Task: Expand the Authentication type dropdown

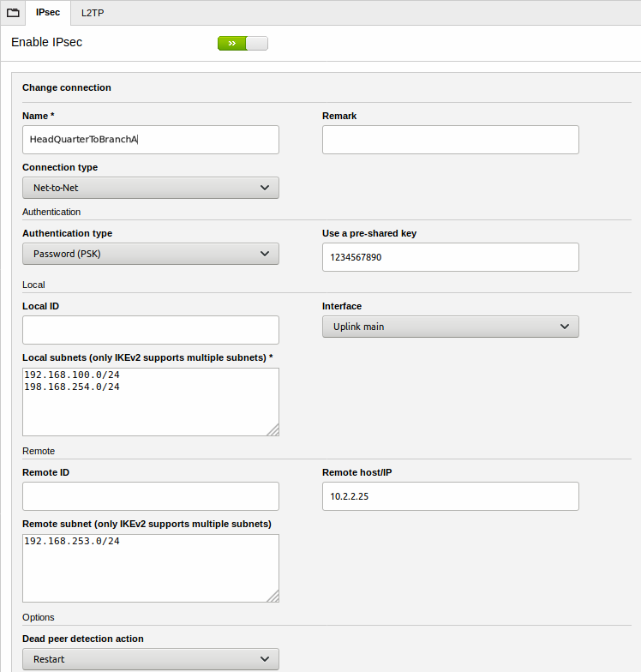Action: pyautogui.click(x=150, y=254)
